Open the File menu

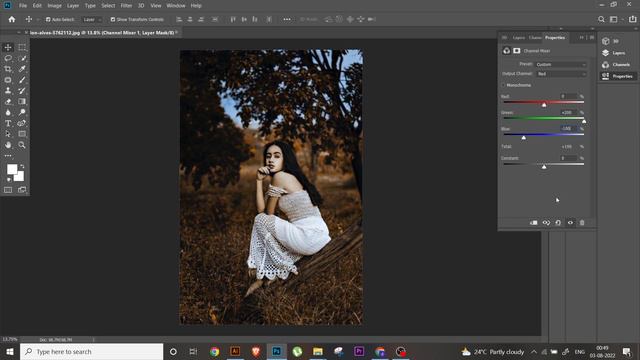[x=23, y=6]
